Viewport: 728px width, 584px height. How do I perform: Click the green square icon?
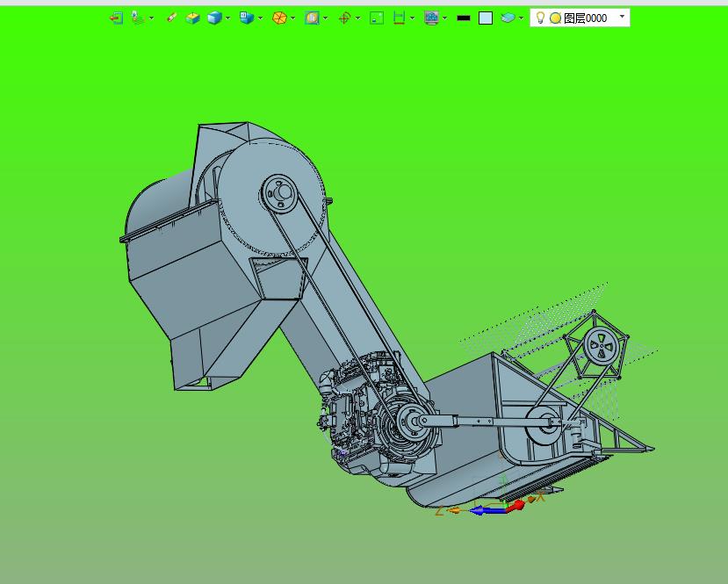(x=377, y=18)
